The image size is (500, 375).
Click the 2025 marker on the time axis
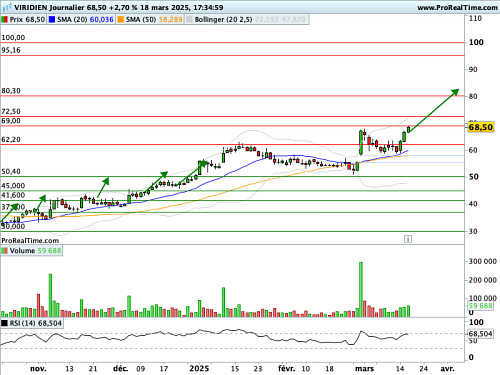[199, 368]
